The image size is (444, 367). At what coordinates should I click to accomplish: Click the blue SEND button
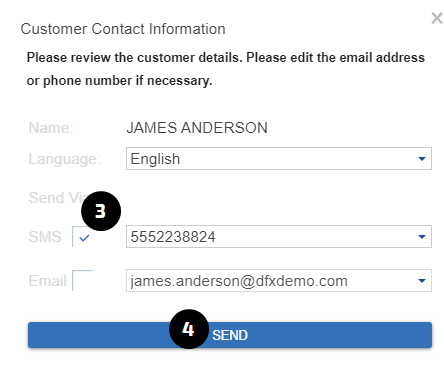click(x=230, y=335)
